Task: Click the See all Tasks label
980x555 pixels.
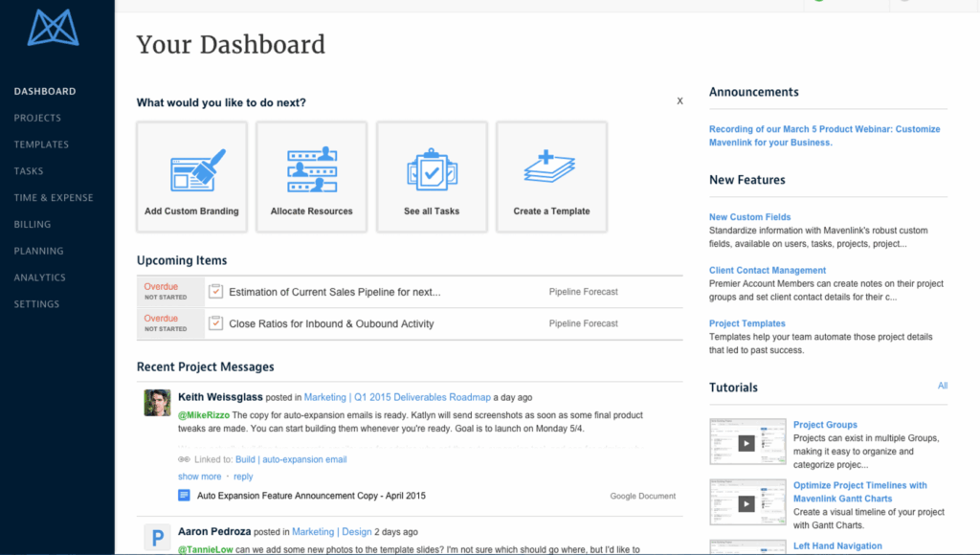Action: [432, 211]
